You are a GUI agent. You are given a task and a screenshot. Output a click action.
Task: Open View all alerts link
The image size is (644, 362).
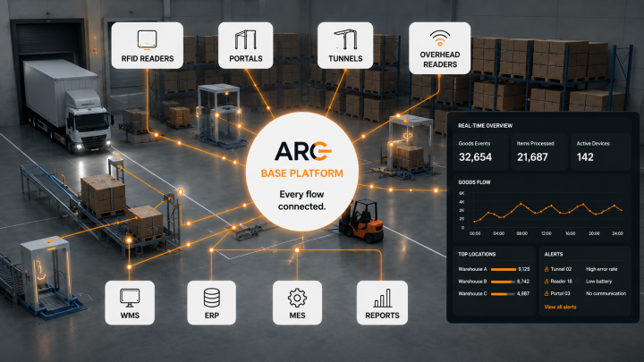click(560, 307)
